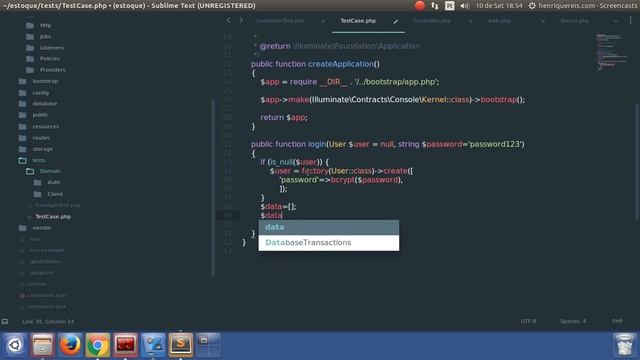Open the .env.example file in sidebar
Image resolution: width=640 pixels, height=360 pixels.
click(x=46, y=250)
